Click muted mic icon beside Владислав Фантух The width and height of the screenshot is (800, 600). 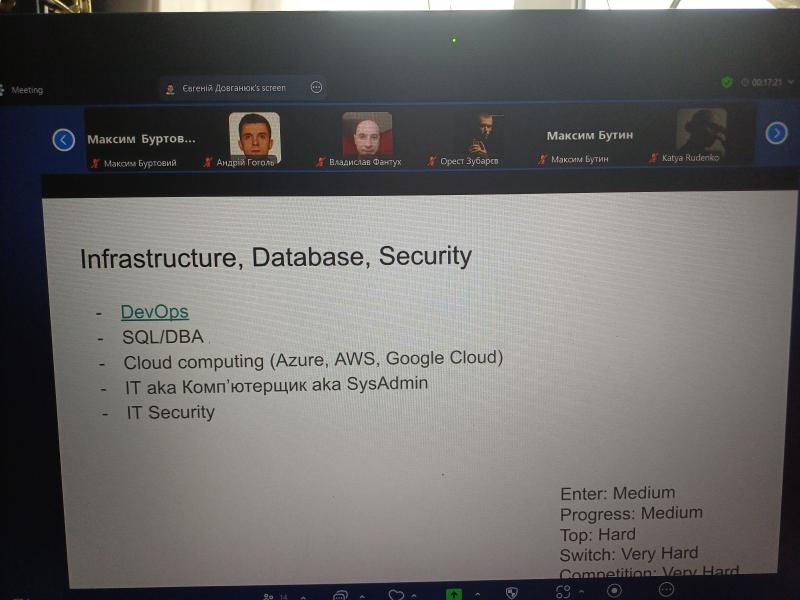[x=320, y=162]
